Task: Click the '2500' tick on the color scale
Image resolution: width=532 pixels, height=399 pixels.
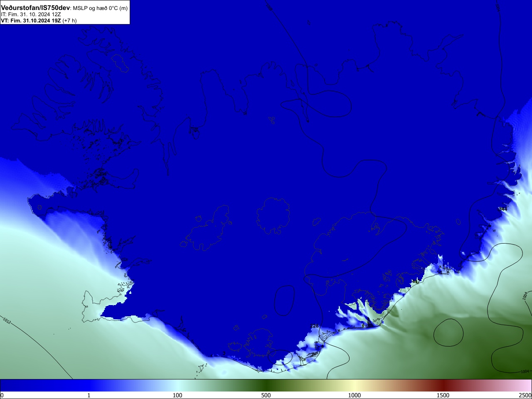Action: (x=525, y=395)
